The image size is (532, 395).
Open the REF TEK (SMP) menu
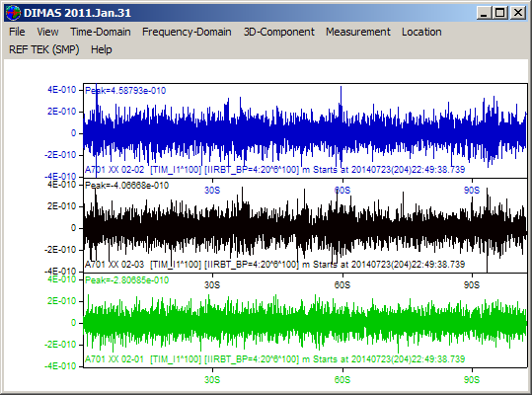(x=43, y=49)
